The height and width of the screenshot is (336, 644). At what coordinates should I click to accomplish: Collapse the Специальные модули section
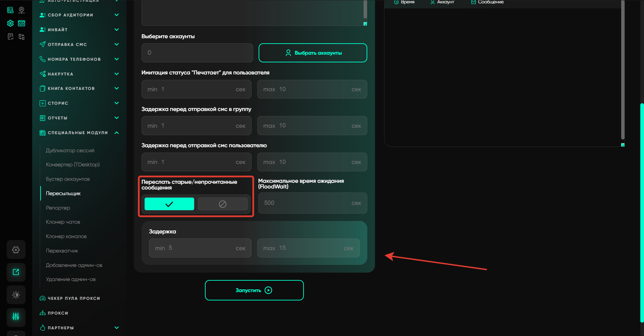117,133
